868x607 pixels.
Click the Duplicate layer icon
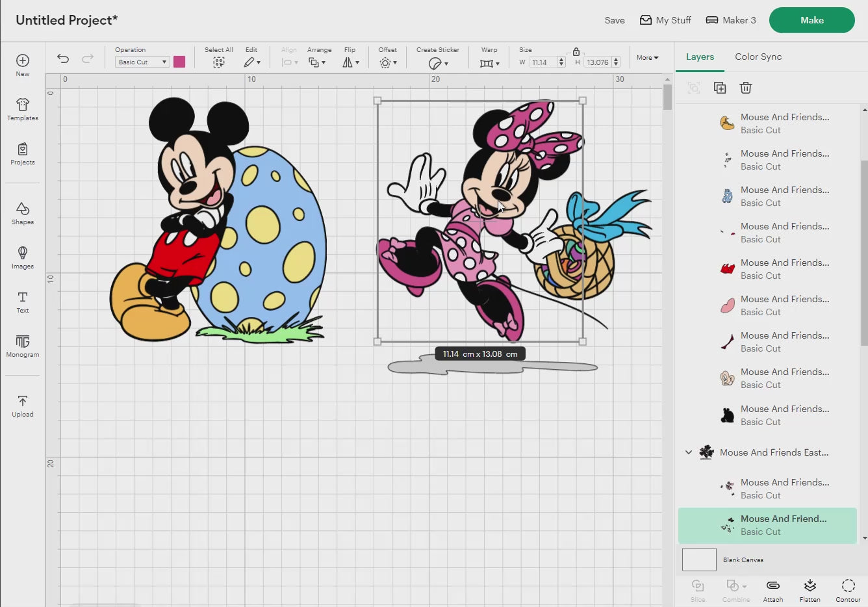pos(720,88)
